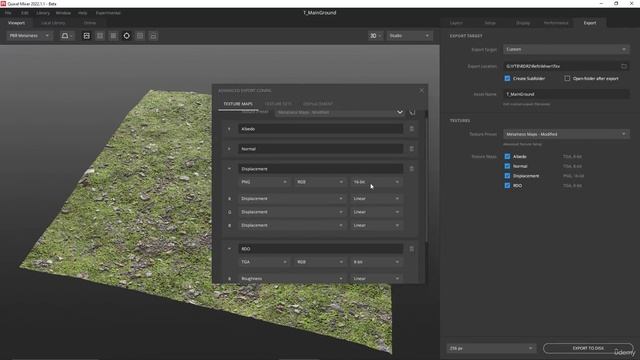The width and height of the screenshot is (640, 360).
Task: Open the Texture Preset dropdown in Export panel
Action: coord(566,134)
